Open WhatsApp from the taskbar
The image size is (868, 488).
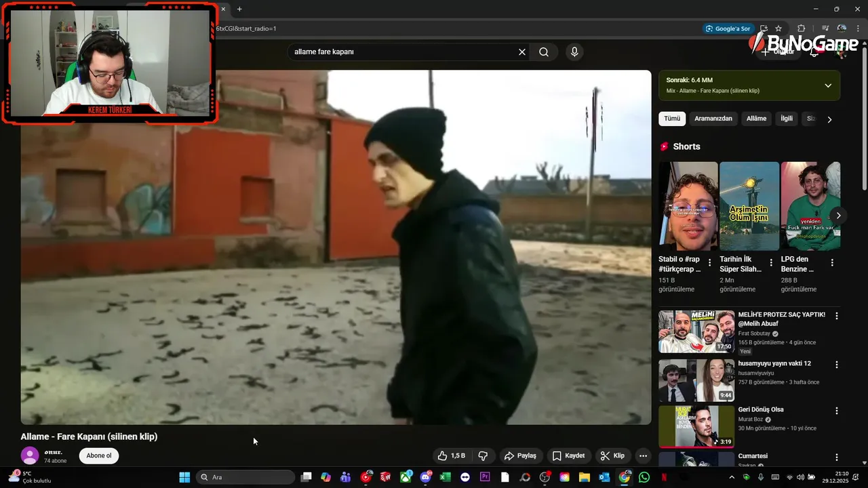(x=644, y=477)
